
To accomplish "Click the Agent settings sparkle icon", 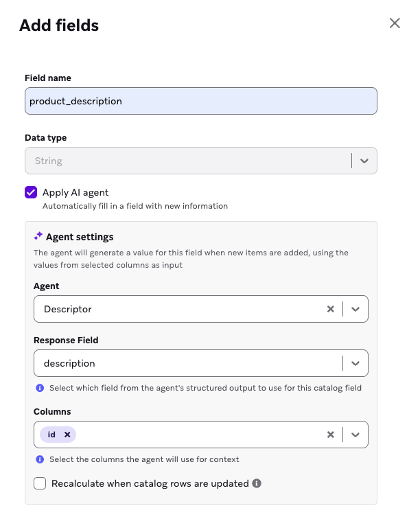I will pyautogui.click(x=38, y=237).
